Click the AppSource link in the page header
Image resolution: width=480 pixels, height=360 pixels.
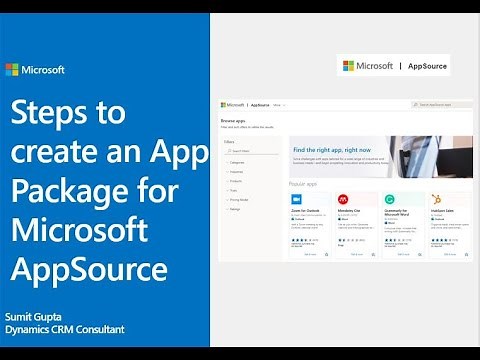pos(260,105)
